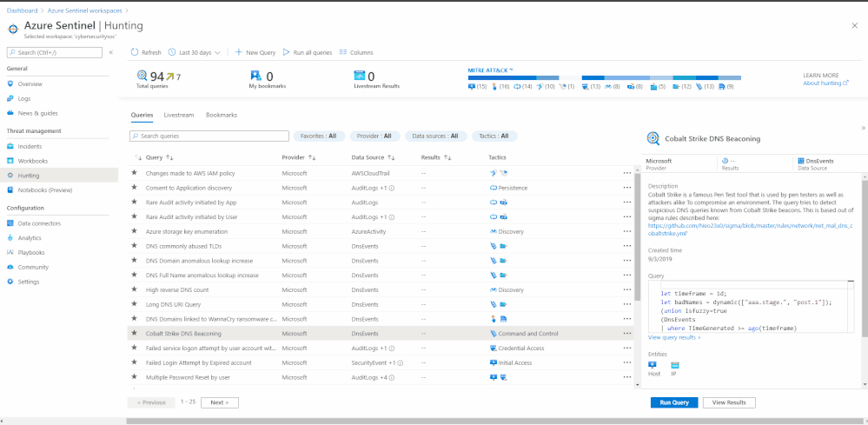
Task: Click the Run Query button
Action: [x=674, y=402]
